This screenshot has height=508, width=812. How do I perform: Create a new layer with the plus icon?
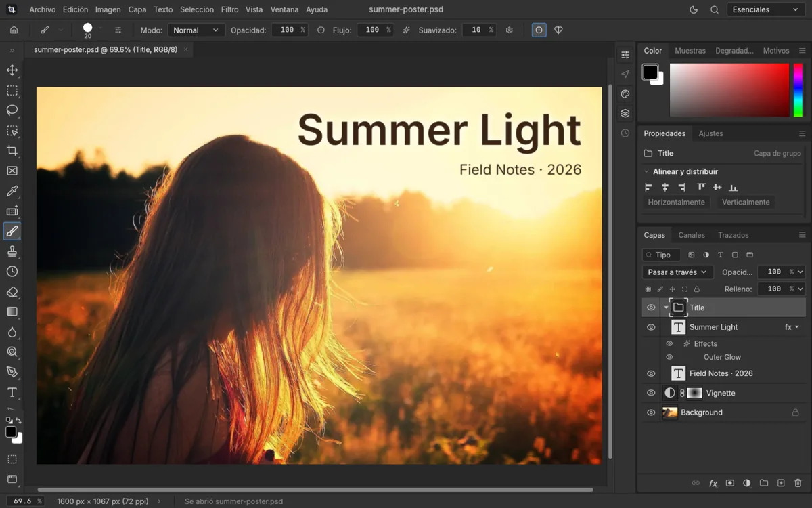point(781,483)
